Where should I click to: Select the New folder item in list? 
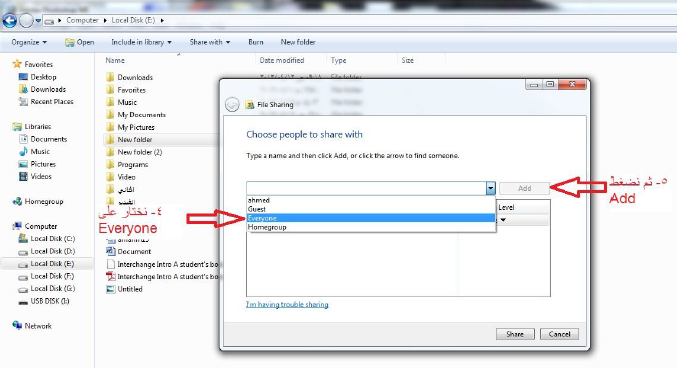[x=129, y=140]
